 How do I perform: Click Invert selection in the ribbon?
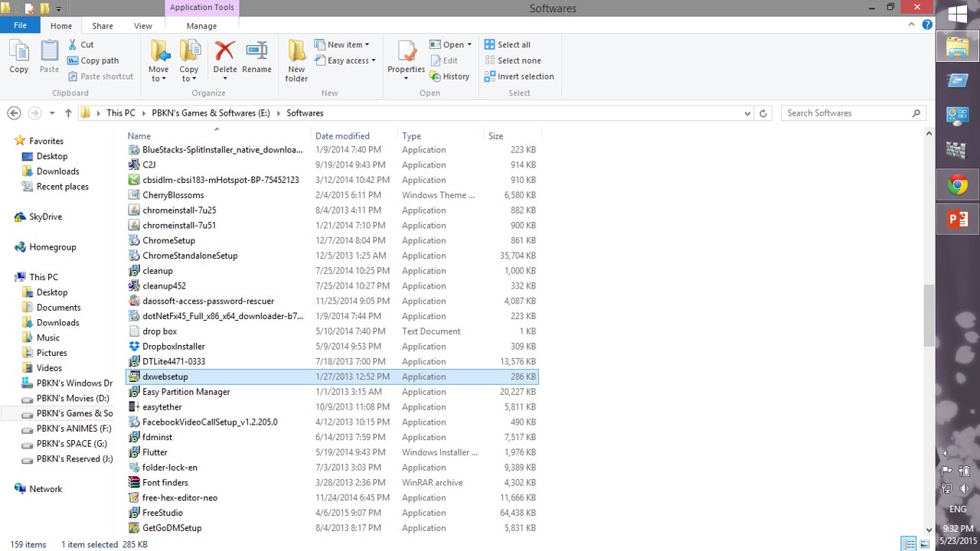click(518, 77)
